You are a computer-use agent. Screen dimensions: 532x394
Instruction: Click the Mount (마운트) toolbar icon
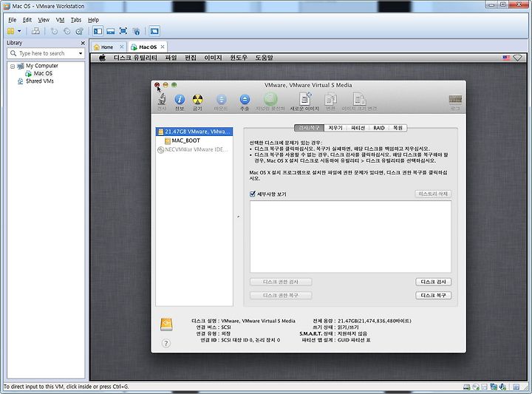coord(221,99)
